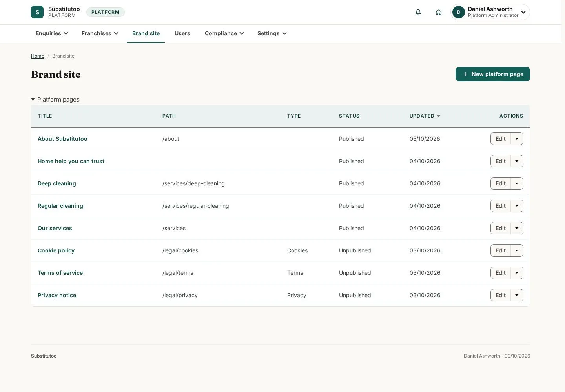
Task: Create a New platform page
Action: click(x=493, y=74)
